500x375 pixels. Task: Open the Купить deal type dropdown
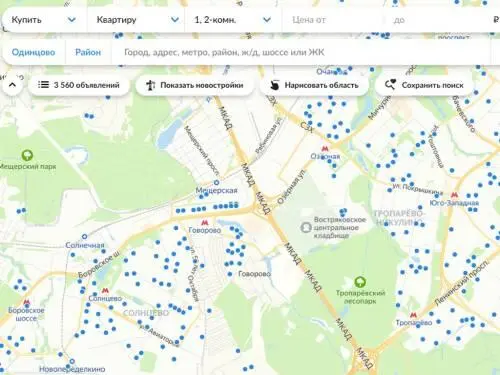(x=44, y=20)
